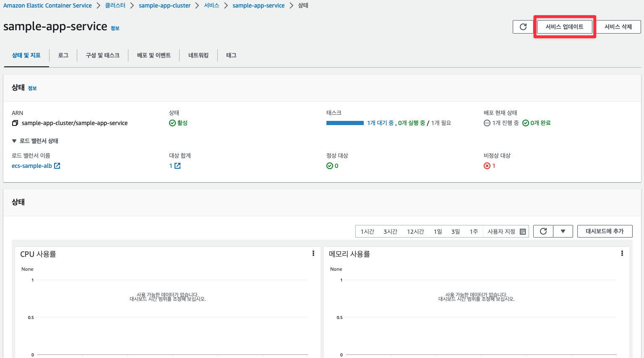
Task: Open the 메모리 사용률 widget three-dot menu
Action: 622,253
